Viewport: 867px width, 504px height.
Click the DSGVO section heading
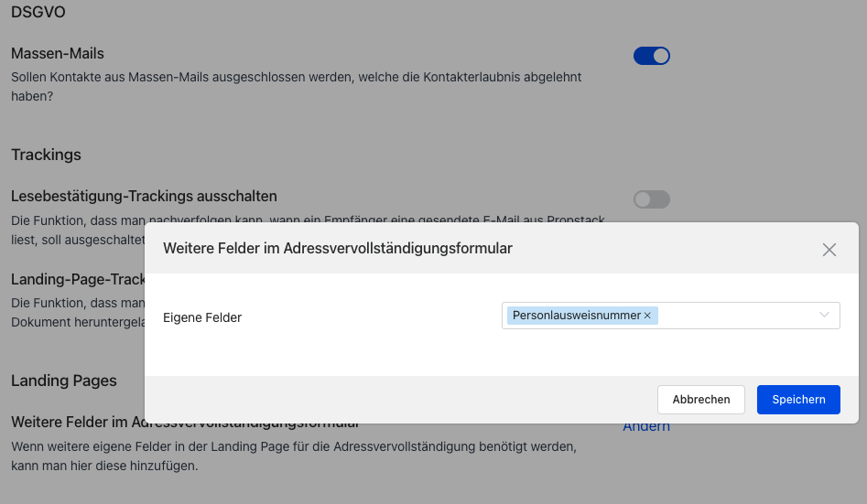click(x=38, y=13)
